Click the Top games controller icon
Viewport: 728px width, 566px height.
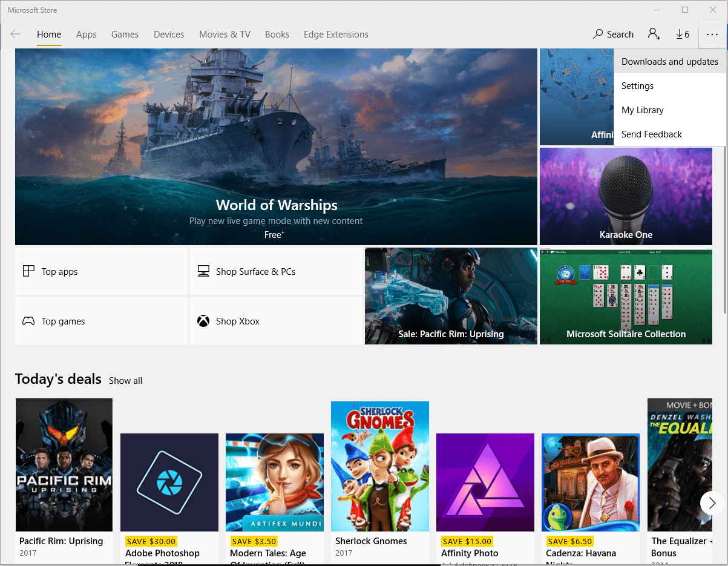28,321
